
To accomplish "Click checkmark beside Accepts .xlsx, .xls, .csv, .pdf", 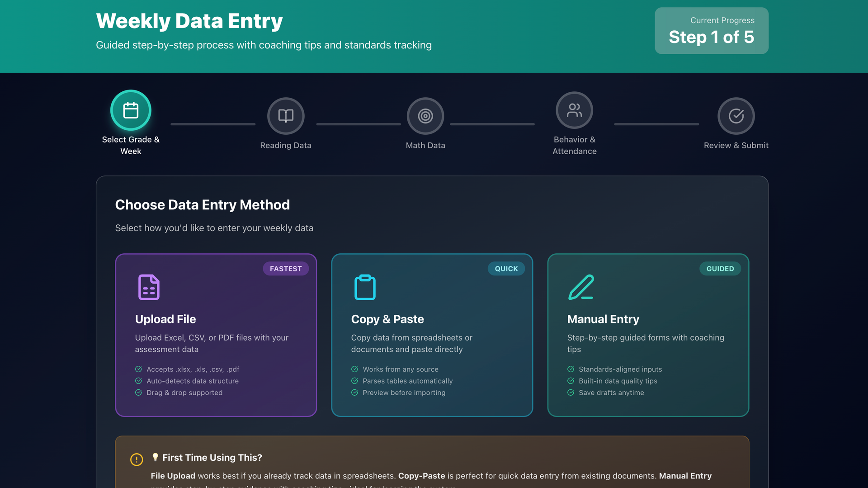I will coord(138,369).
